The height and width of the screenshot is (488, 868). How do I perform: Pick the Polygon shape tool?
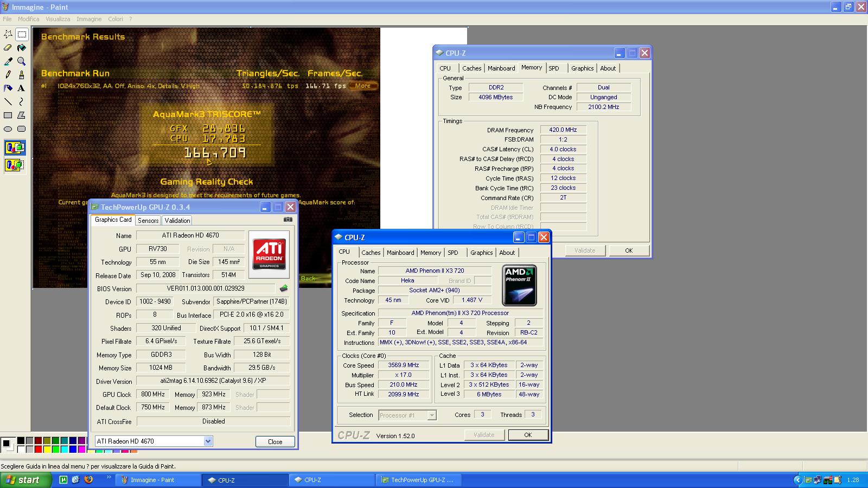point(22,115)
